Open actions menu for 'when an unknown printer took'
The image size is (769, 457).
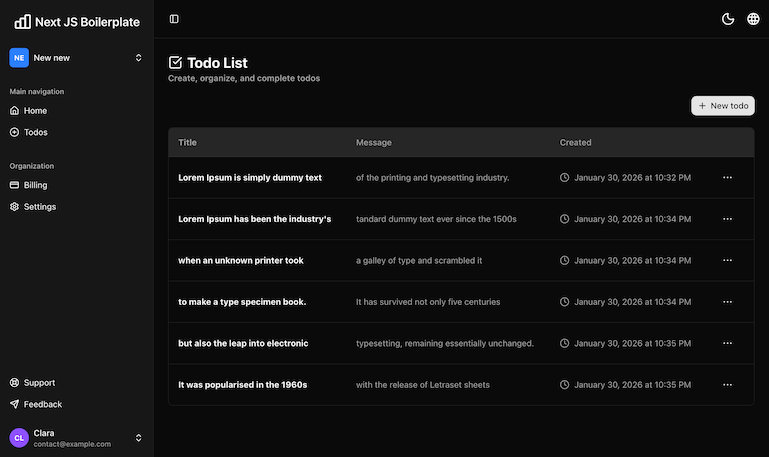(x=727, y=260)
